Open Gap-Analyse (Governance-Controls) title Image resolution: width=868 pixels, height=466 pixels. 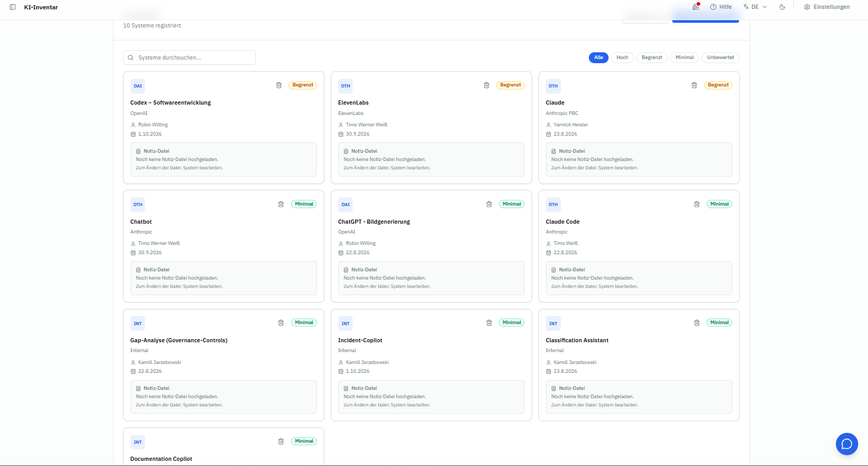(179, 340)
